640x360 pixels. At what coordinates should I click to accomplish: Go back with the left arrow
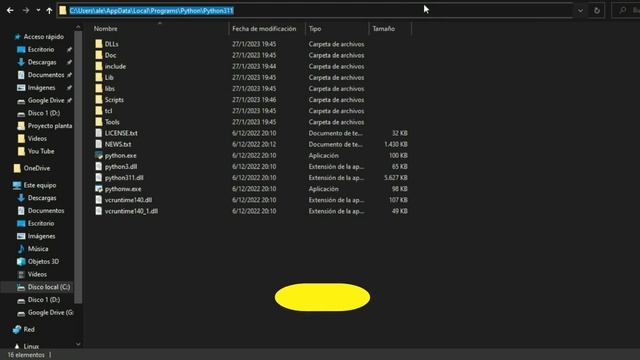coord(10,11)
